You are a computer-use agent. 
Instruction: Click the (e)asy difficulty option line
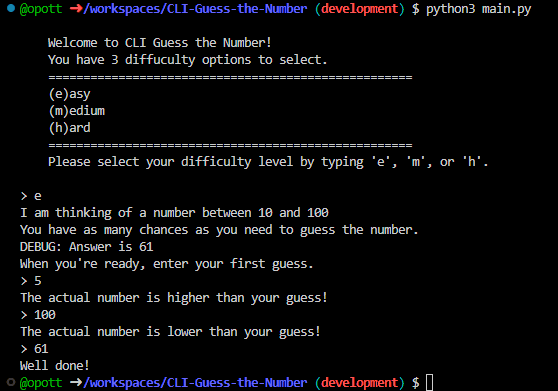click(69, 94)
